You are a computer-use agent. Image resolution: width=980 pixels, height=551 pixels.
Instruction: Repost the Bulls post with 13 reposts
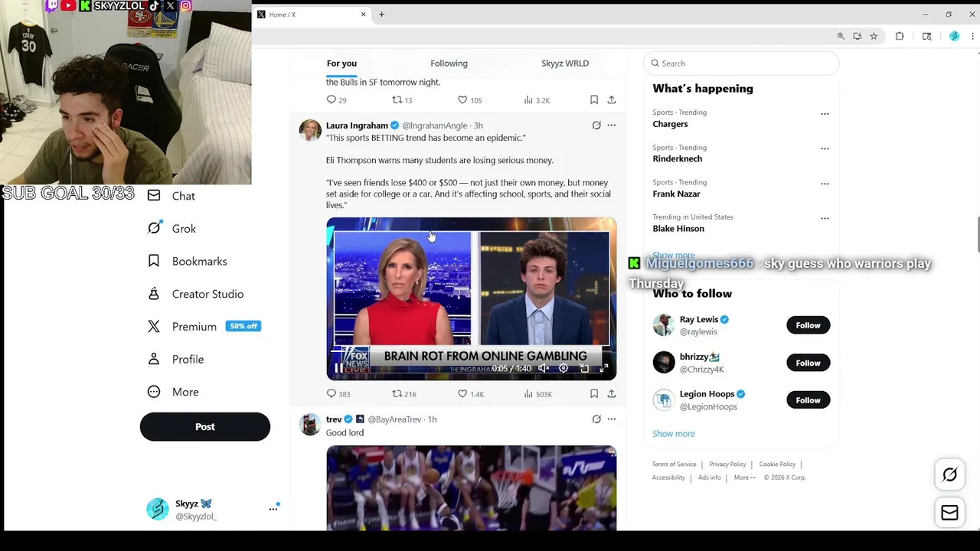pyautogui.click(x=402, y=100)
